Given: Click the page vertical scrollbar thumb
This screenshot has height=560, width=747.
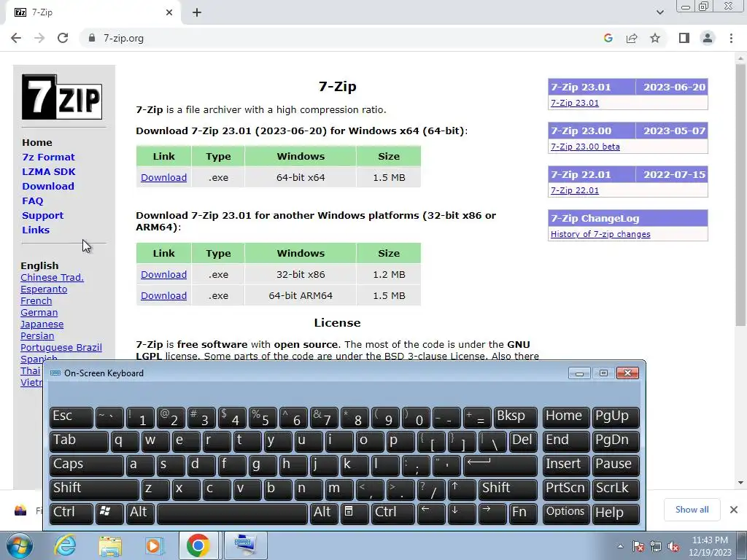Looking at the screenshot, I should (x=740, y=195).
